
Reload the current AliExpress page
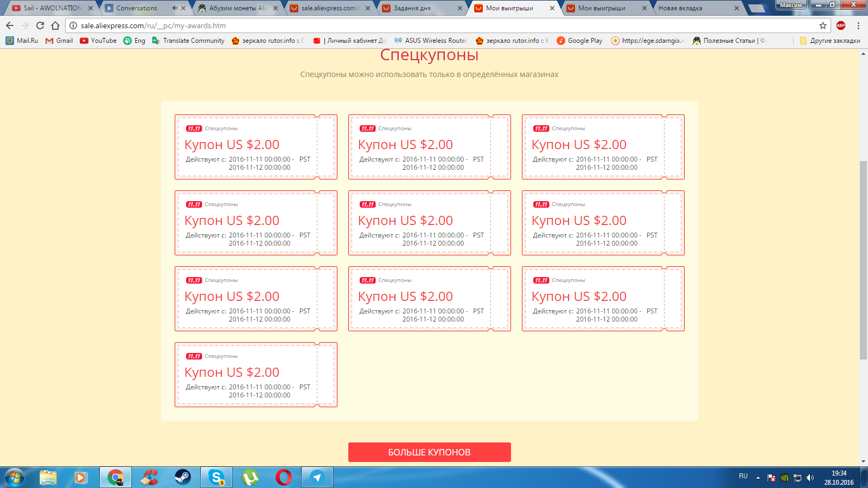[x=40, y=25]
